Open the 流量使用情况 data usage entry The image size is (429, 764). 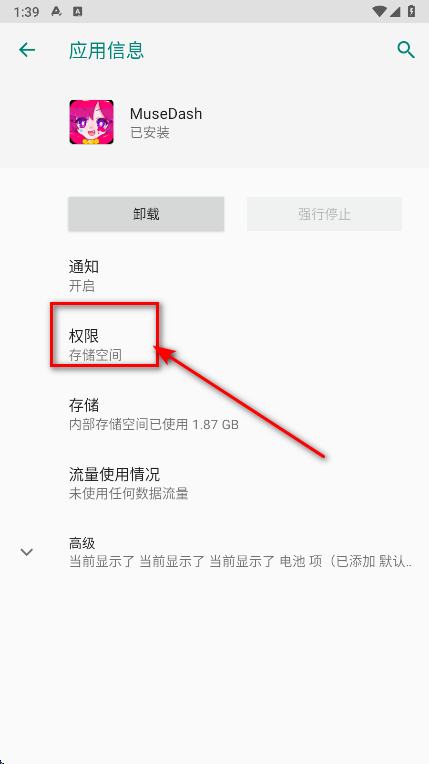[214, 483]
